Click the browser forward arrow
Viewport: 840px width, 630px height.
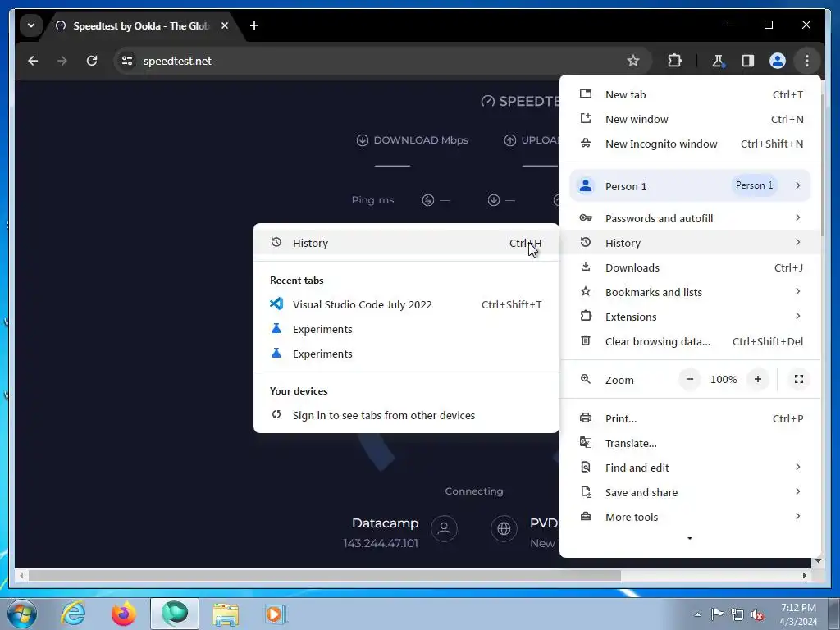click(62, 61)
